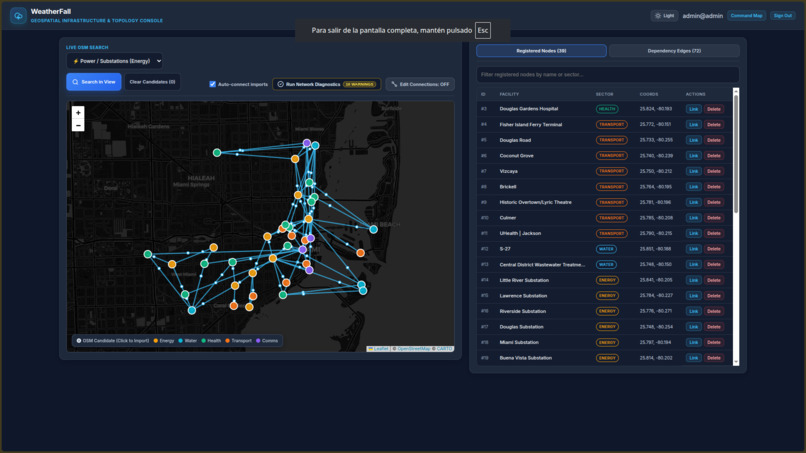Link the Buena Vista Substation node

(x=693, y=358)
